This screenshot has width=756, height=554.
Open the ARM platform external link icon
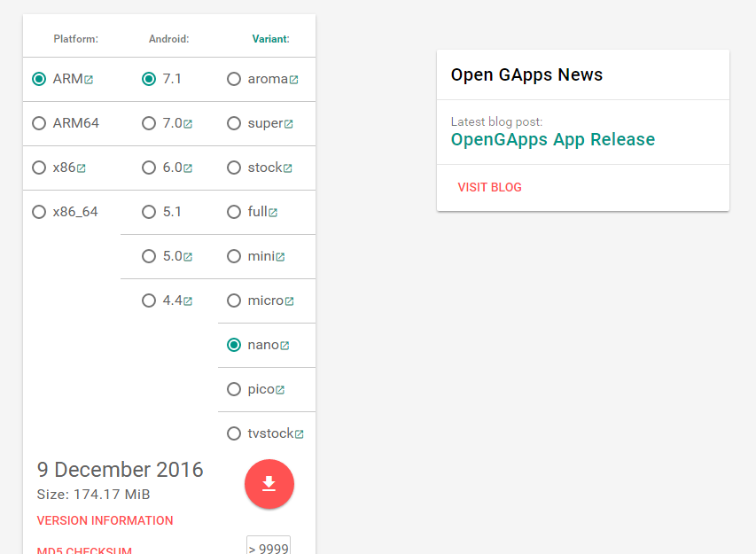(89, 80)
